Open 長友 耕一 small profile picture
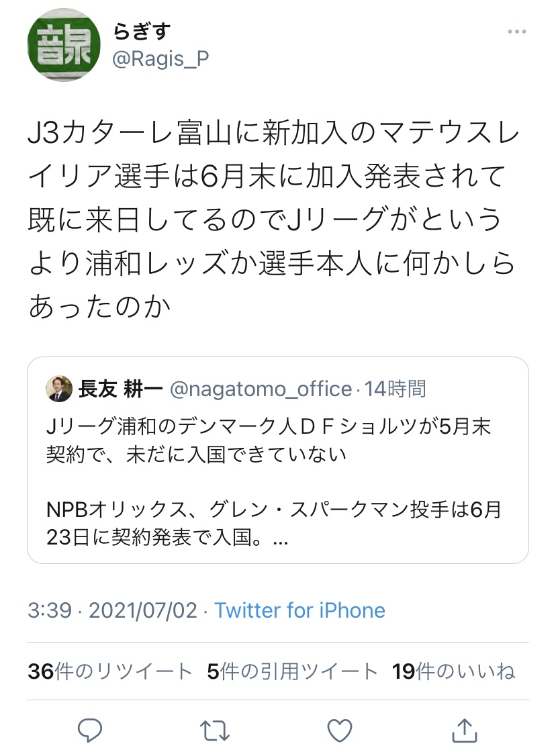 click(x=59, y=389)
